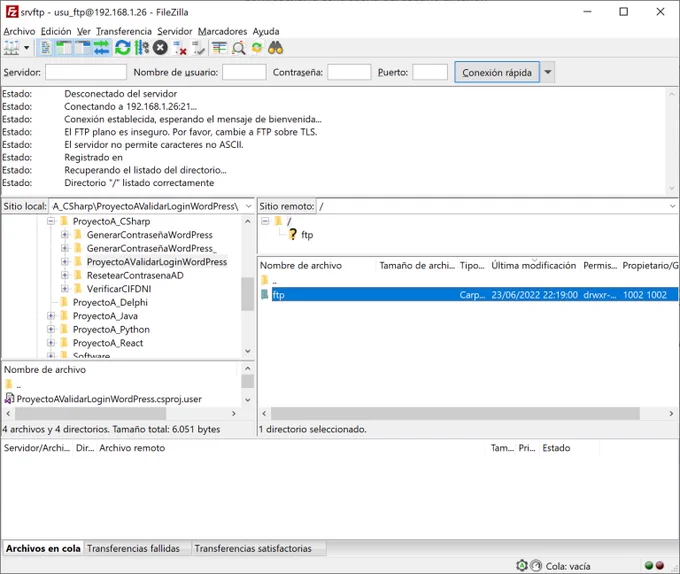Refresh file and folder lists
This screenshot has width=680, height=574.
(122, 48)
